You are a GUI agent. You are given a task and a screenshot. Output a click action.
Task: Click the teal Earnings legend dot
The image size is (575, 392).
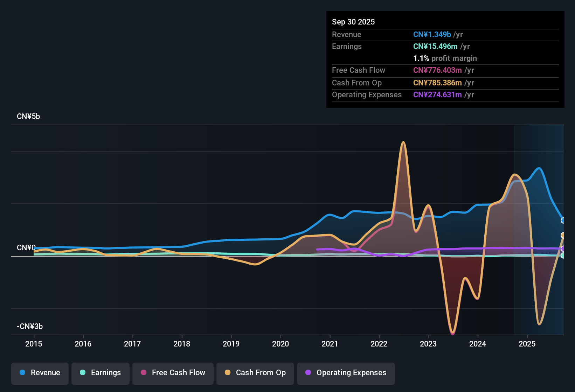[x=83, y=373]
